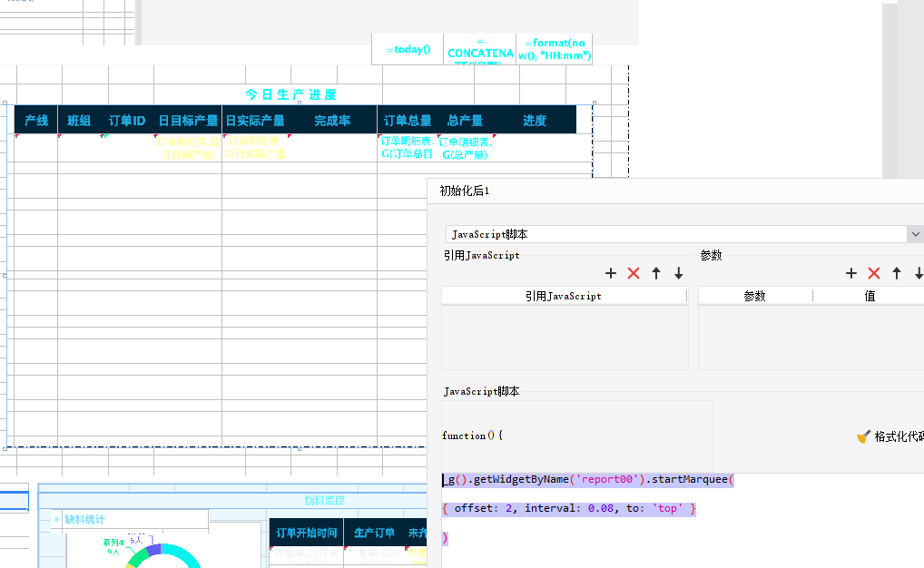Screen dimensions: 924x568
Task: Select the 物料监控 title cell
Action: coord(324,500)
